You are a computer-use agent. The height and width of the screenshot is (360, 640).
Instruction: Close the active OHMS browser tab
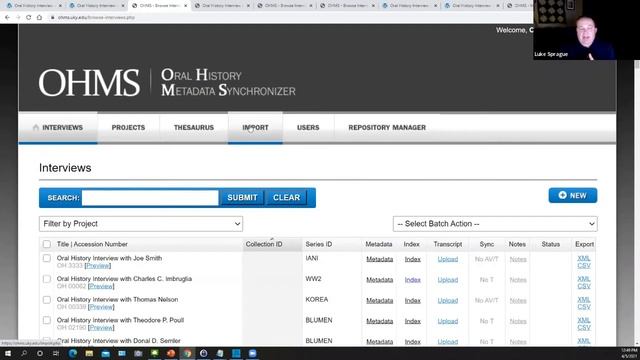tap(185, 6)
